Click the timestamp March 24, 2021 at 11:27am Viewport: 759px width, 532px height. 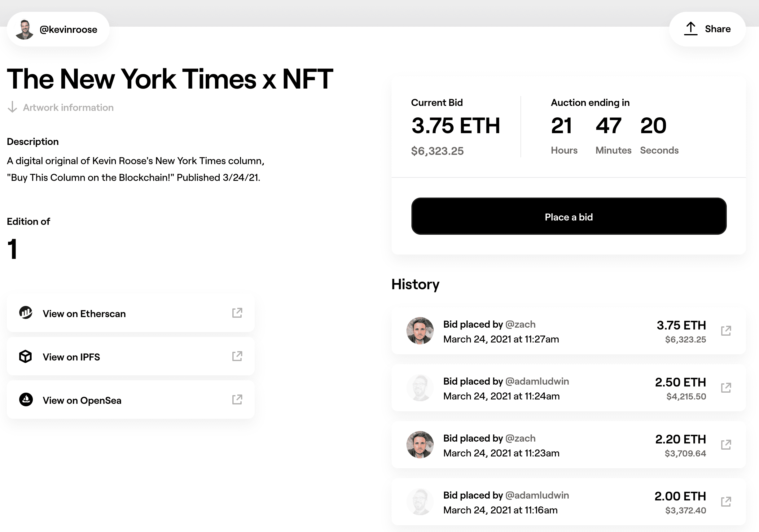(x=501, y=339)
